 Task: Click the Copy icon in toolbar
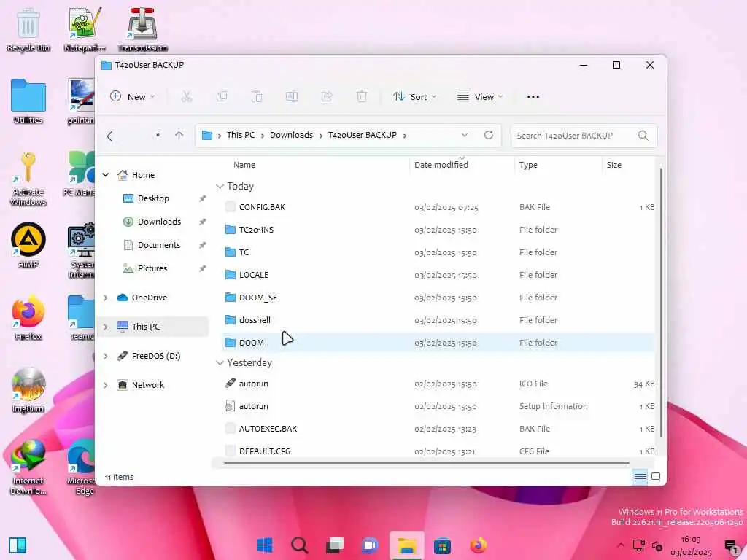point(222,97)
